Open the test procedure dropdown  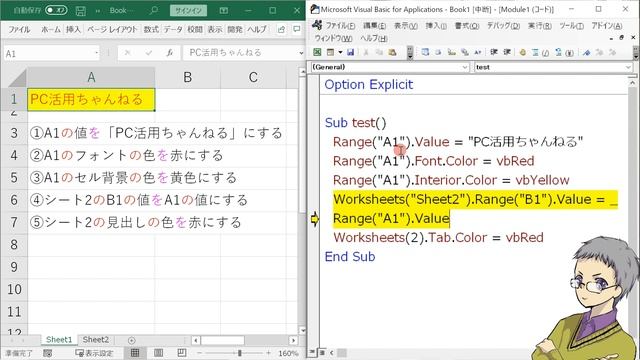[554, 67]
